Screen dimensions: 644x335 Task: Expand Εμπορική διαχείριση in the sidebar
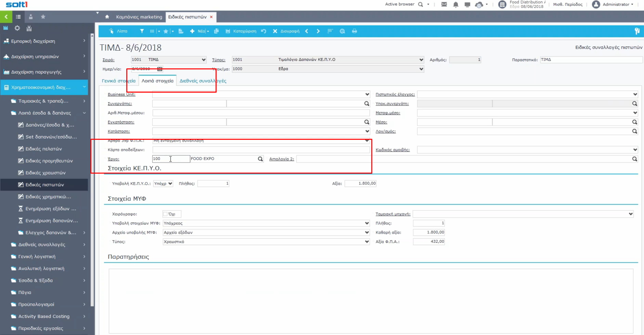[44, 41]
